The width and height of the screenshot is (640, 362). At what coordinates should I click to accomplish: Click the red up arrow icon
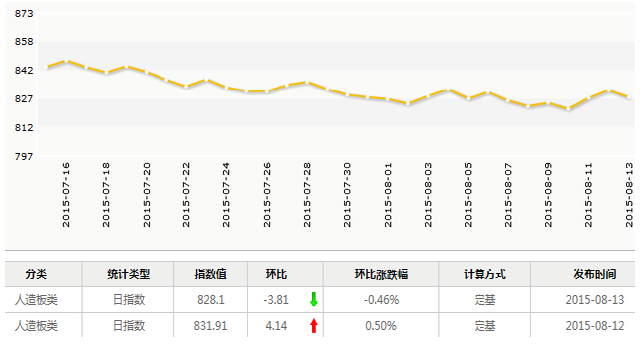[313, 326]
